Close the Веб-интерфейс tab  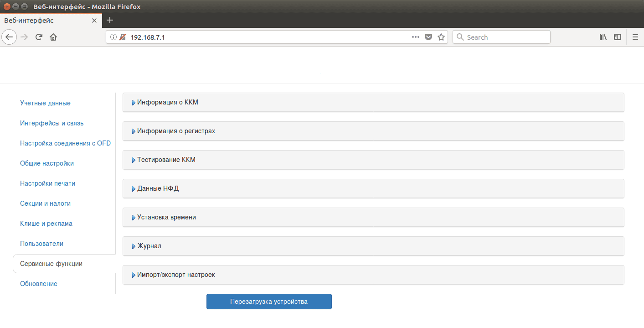[94, 21]
